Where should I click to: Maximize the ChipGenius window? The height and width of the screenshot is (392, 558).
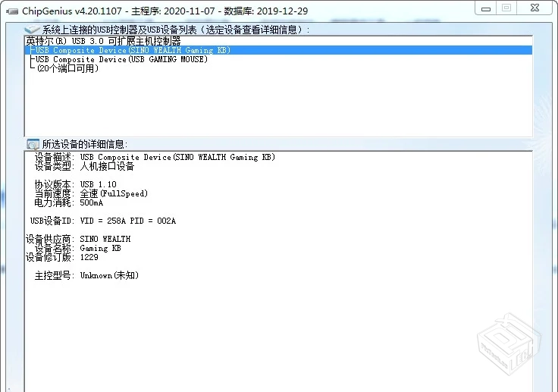506,8
